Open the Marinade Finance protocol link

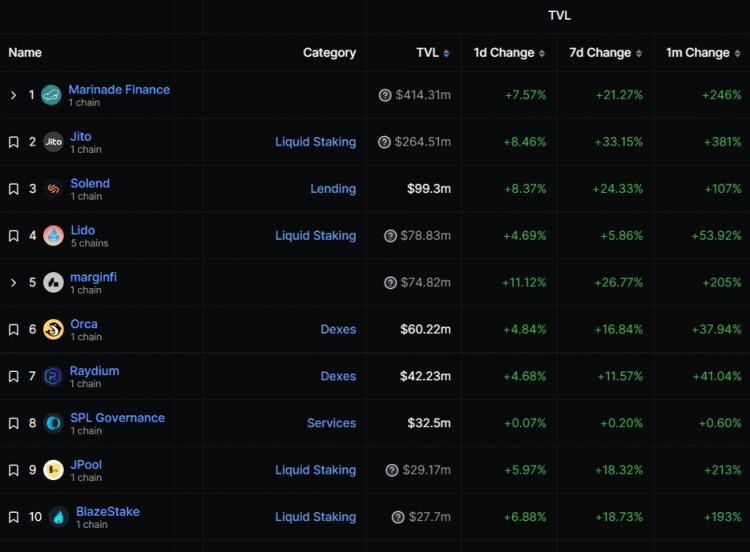click(x=119, y=89)
